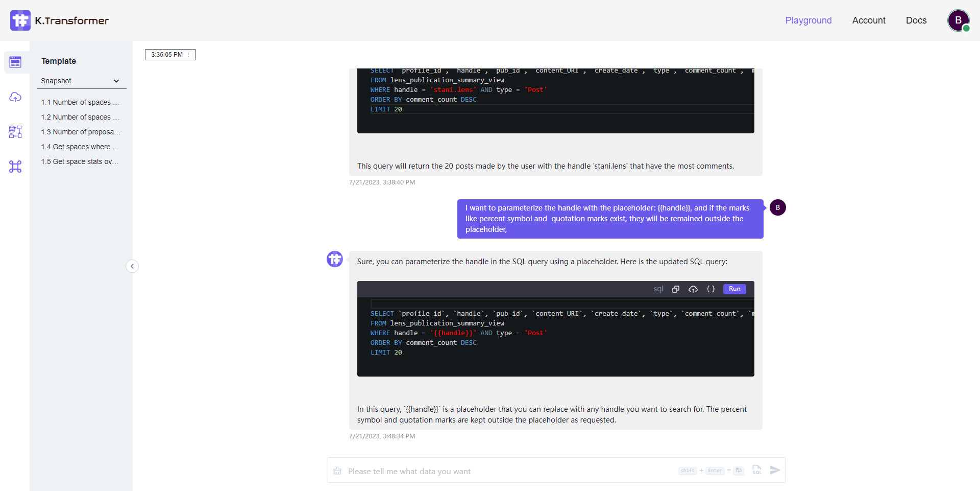
Task: Open the Docs page
Action: click(x=916, y=20)
